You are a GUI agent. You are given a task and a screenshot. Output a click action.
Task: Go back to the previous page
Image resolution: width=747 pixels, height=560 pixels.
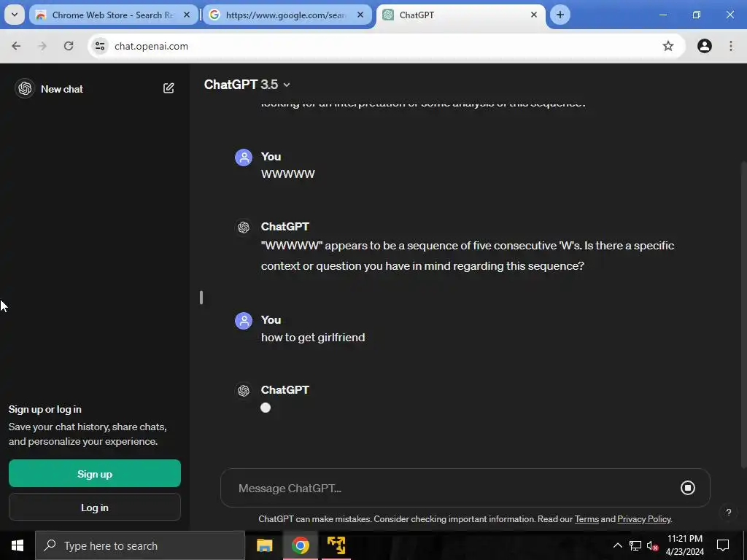(16, 46)
